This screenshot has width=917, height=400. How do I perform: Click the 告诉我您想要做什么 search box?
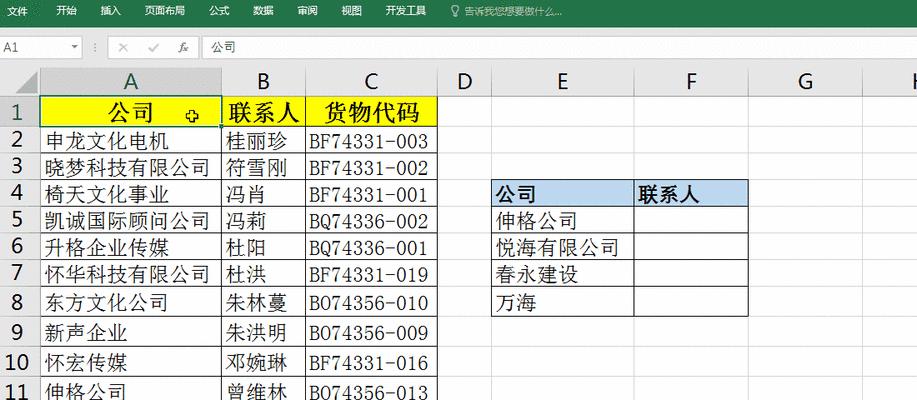(513, 11)
